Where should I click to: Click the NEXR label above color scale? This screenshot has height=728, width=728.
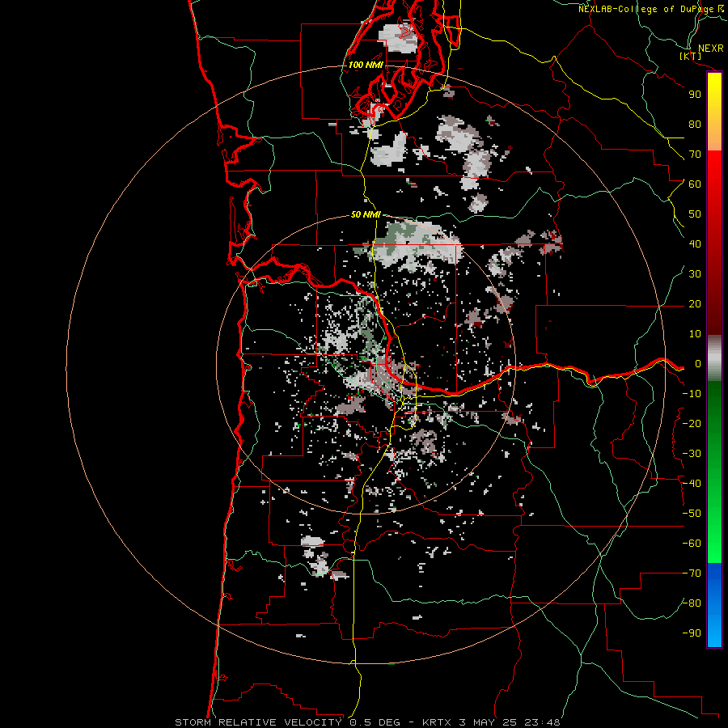click(x=711, y=49)
